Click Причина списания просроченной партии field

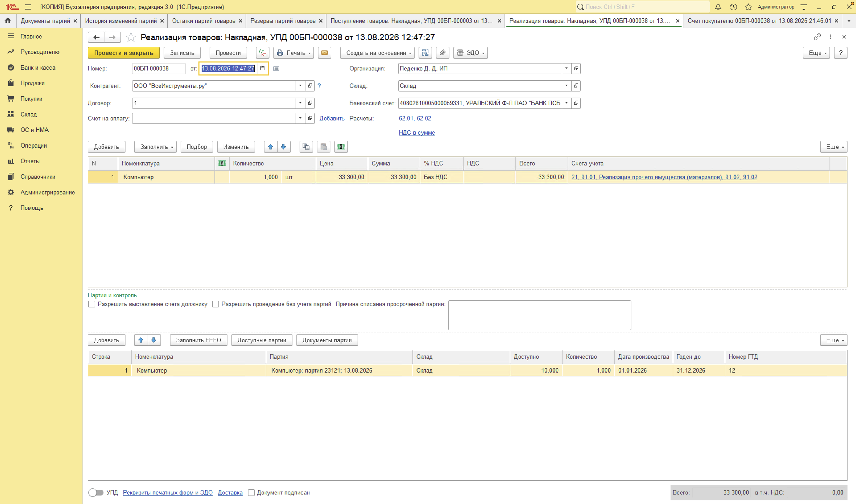click(x=539, y=315)
